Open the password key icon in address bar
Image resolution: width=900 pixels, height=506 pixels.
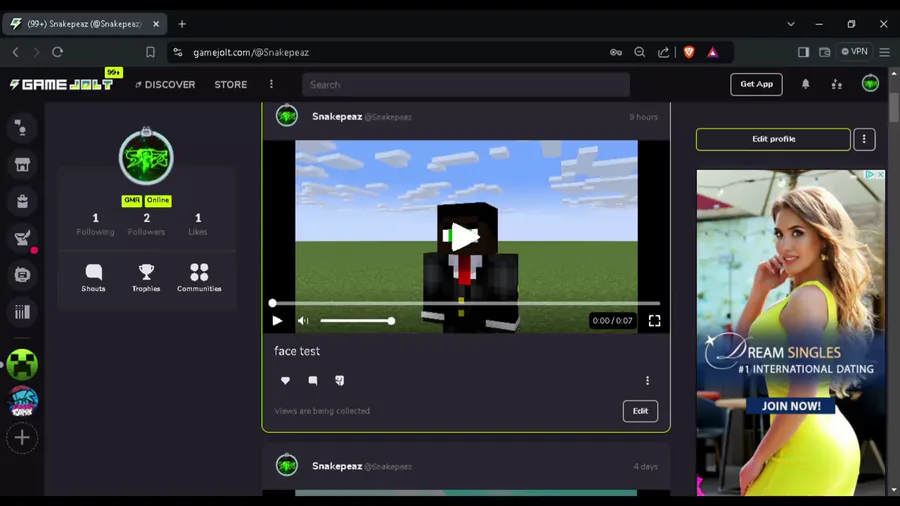[x=616, y=52]
